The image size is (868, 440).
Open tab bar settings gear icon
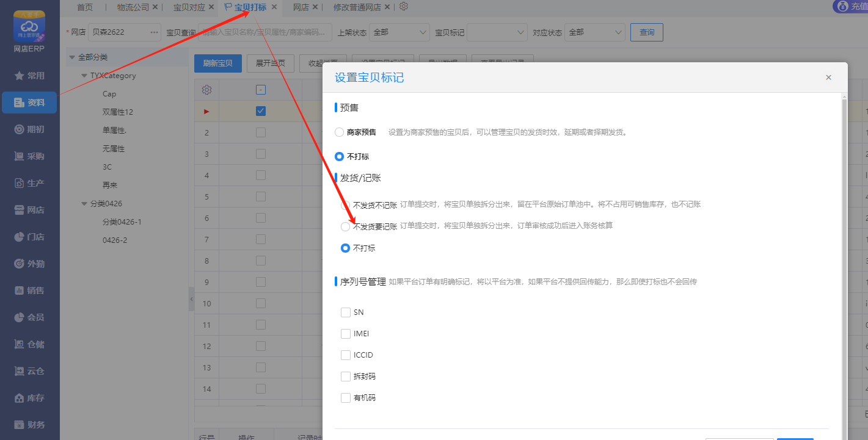[x=404, y=7]
